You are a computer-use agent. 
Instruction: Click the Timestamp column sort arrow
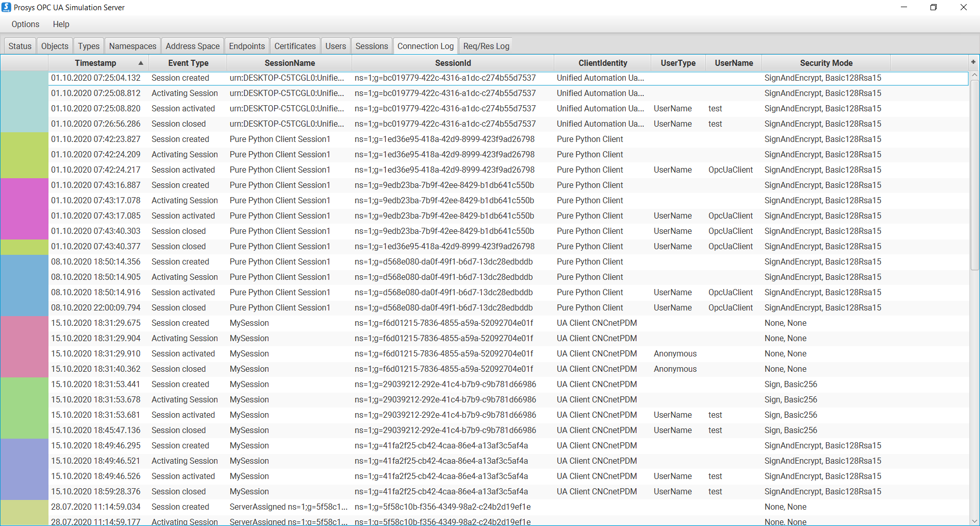pos(141,63)
